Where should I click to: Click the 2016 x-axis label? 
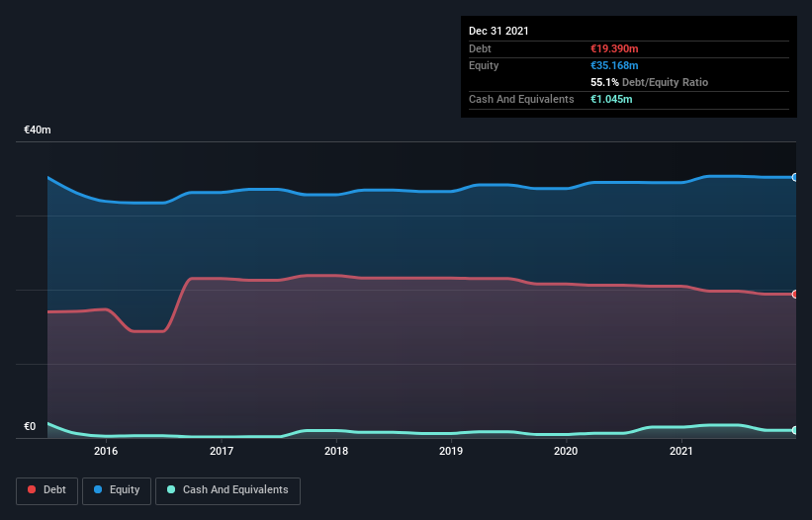click(x=106, y=451)
